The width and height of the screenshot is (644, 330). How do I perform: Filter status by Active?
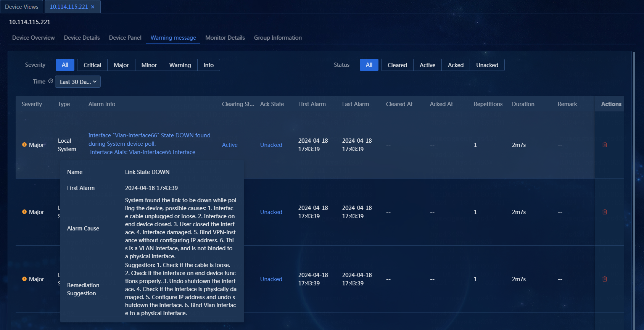428,65
